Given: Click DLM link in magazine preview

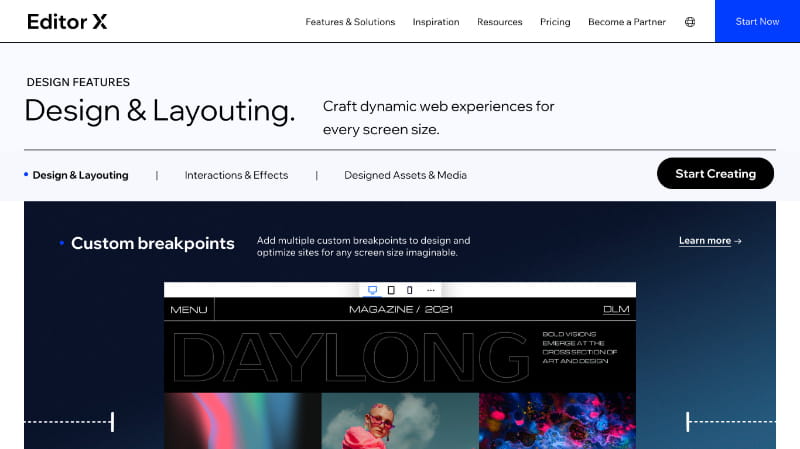Looking at the screenshot, I should tap(616, 310).
